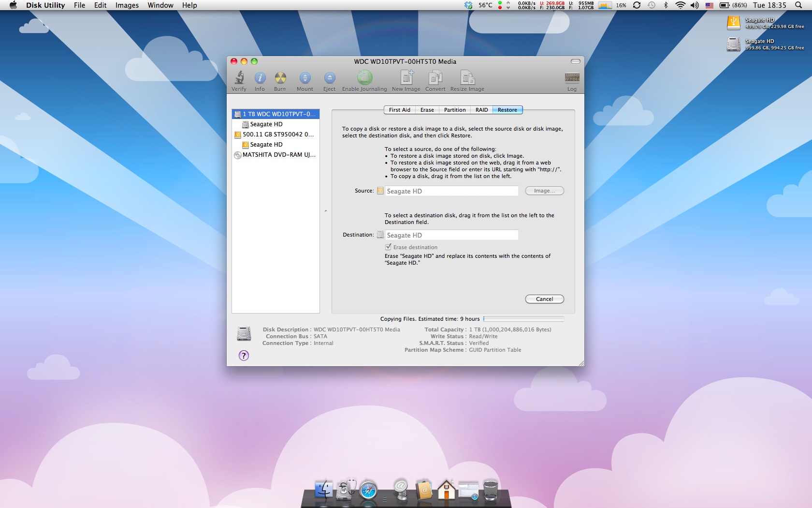Create a New Image from toolbar

point(406,77)
